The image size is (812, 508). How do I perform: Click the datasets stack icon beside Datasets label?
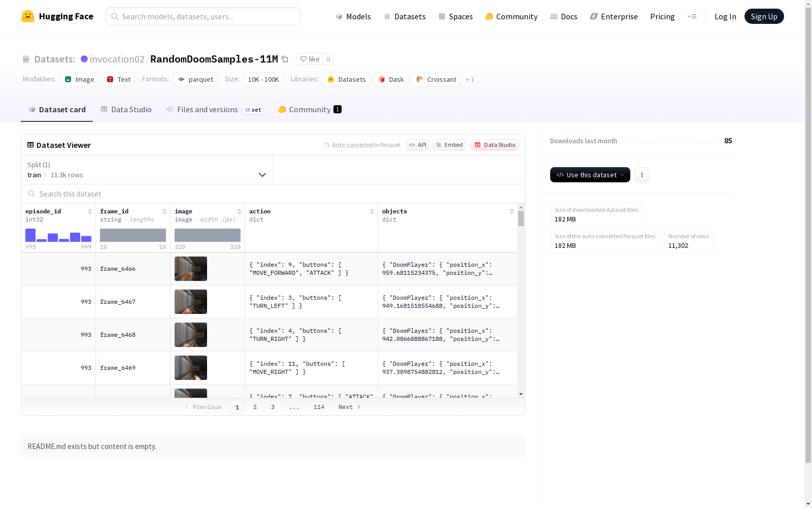(x=26, y=59)
